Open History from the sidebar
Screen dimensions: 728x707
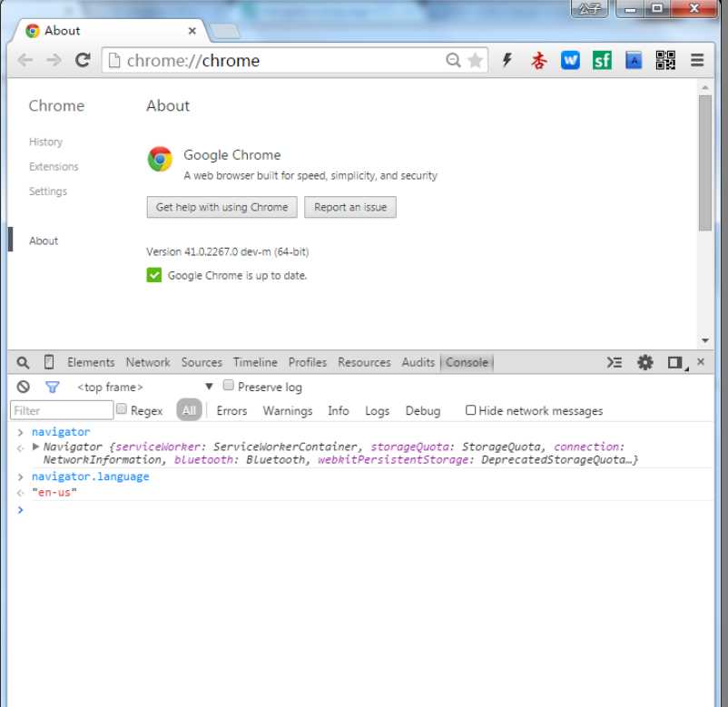(x=45, y=142)
